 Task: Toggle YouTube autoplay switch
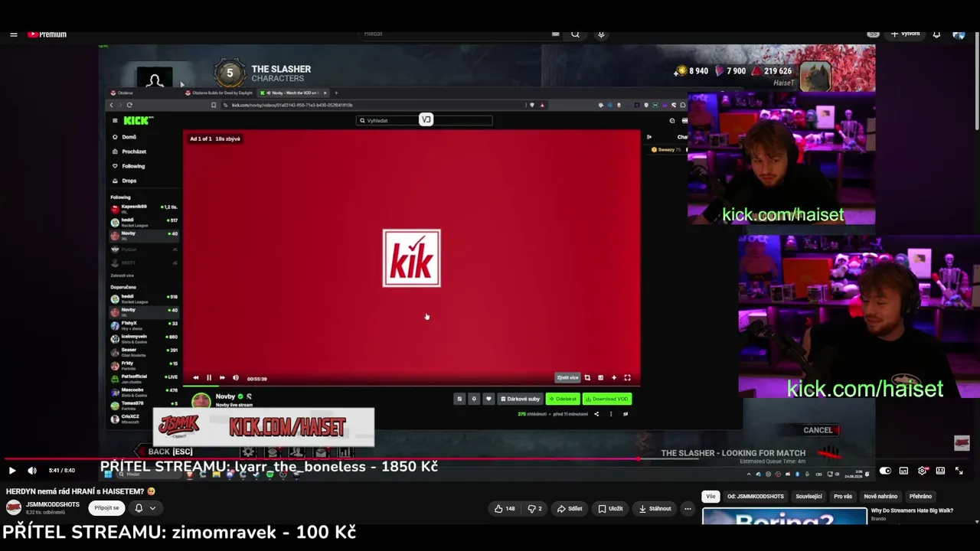pos(885,471)
